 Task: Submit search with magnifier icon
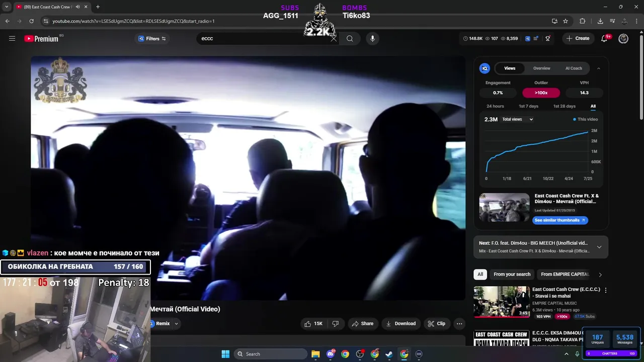pyautogui.click(x=350, y=38)
